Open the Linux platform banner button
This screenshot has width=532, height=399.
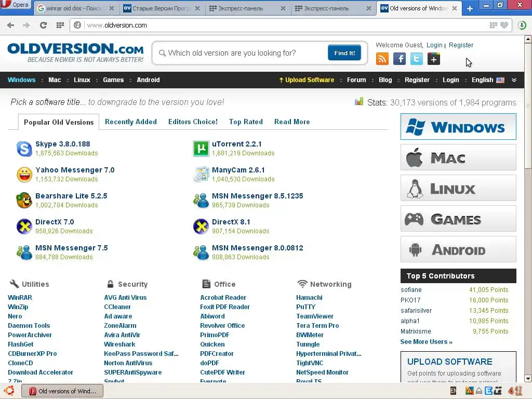pyautogui.click(x=458, y=188)
